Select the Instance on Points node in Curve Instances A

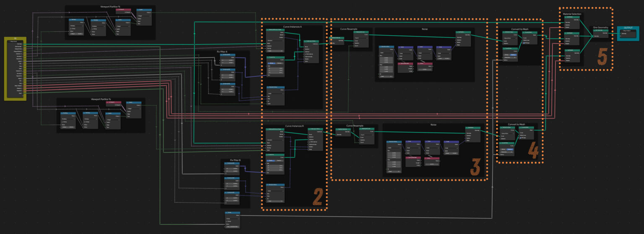click(x=310, y=42)
